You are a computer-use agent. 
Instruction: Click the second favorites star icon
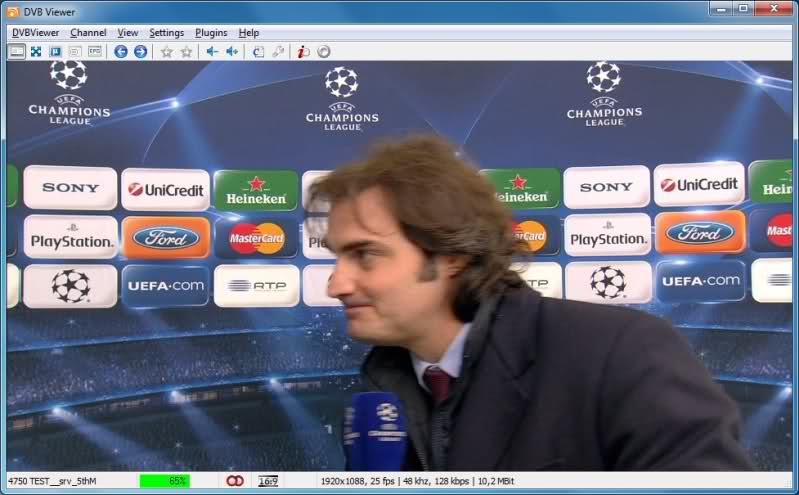tap(187, 51)
